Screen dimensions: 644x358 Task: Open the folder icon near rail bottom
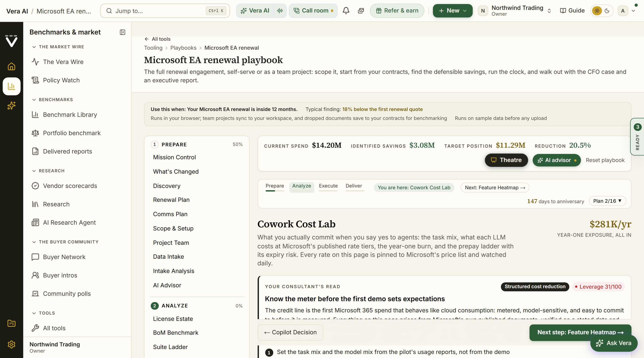tap(11, 323)
